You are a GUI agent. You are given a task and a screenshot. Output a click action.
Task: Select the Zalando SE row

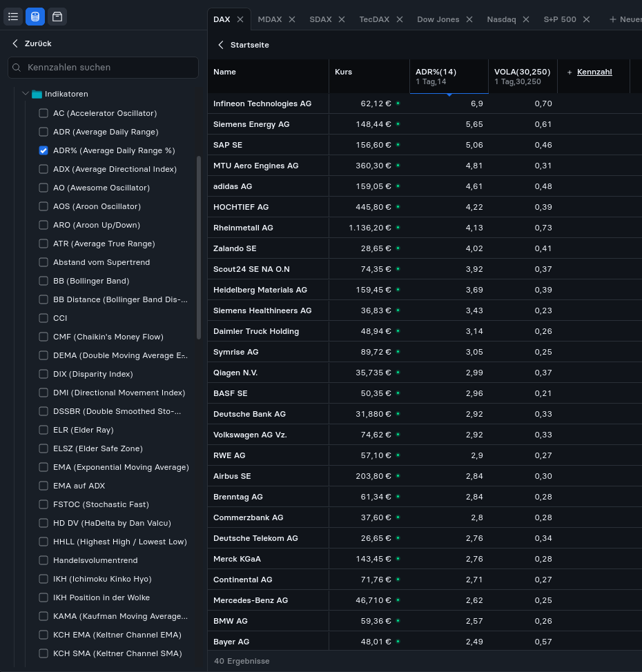pyautogui.click(x=425, y=248)
